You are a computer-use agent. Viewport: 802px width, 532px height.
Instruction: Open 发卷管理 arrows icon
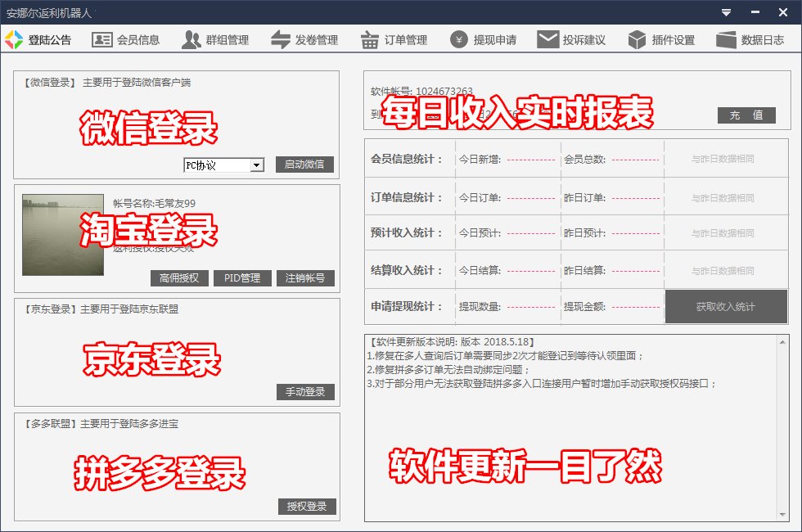click(281, 39)
